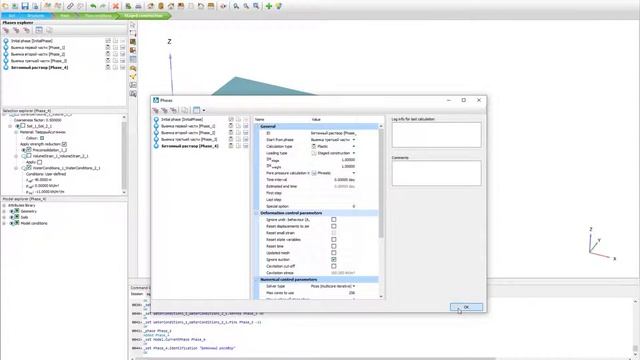The width and height of the screenshot is (640, 360).
Task: Click the red X delete icon
Action: [116, 6]
